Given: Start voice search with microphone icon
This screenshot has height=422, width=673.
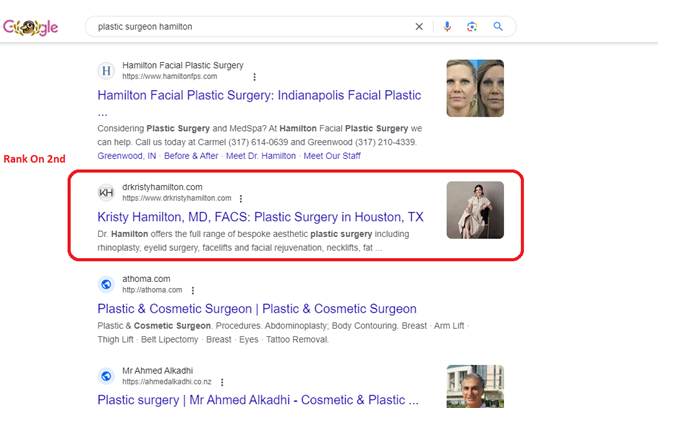Looking at the screenshot, I should pos(447,27).
